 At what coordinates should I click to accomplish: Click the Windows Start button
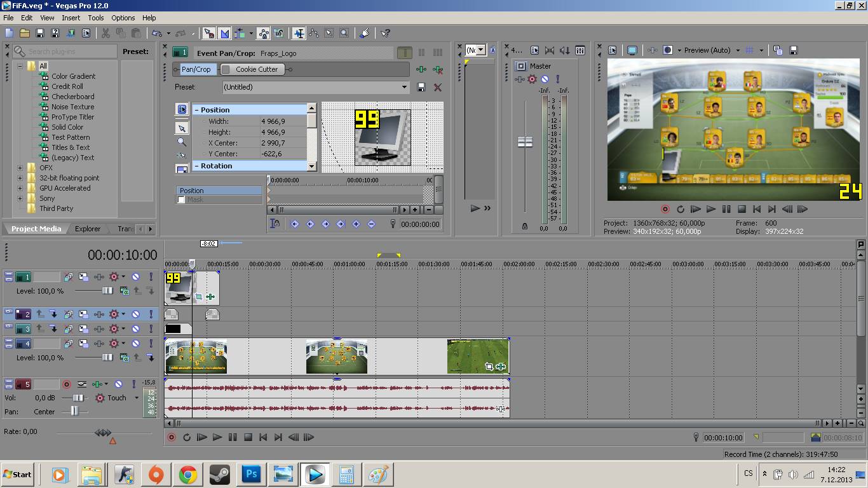tap(17, 475)
